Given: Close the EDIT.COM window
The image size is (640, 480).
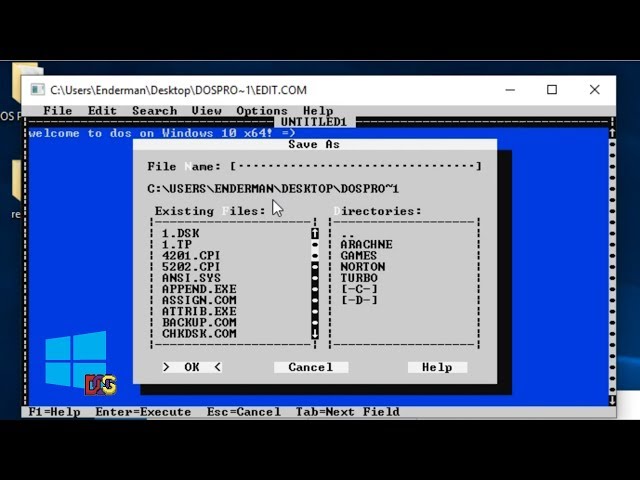Looking at the screenshot, I should (595, 90).
